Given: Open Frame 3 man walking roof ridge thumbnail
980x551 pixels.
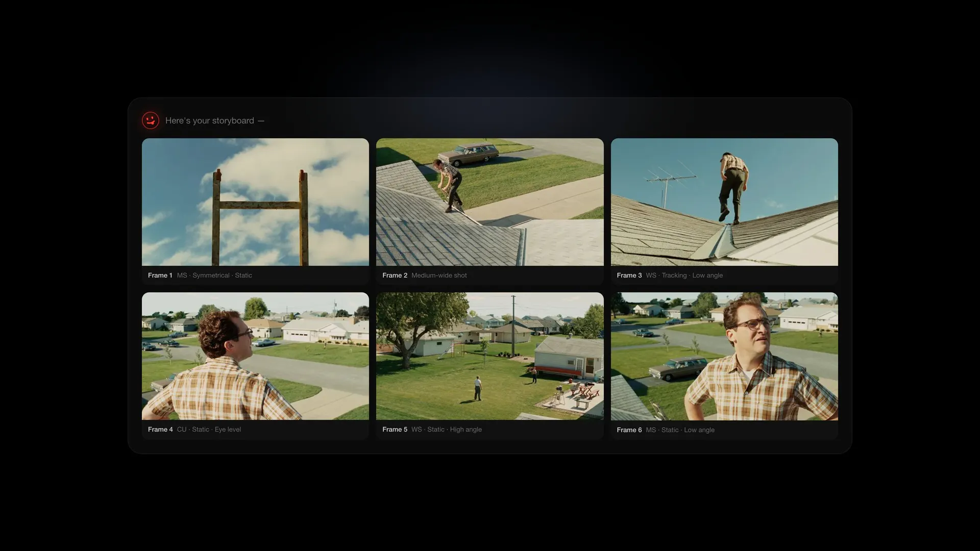Looking at the screenshot, I should (x=724, y=202).
